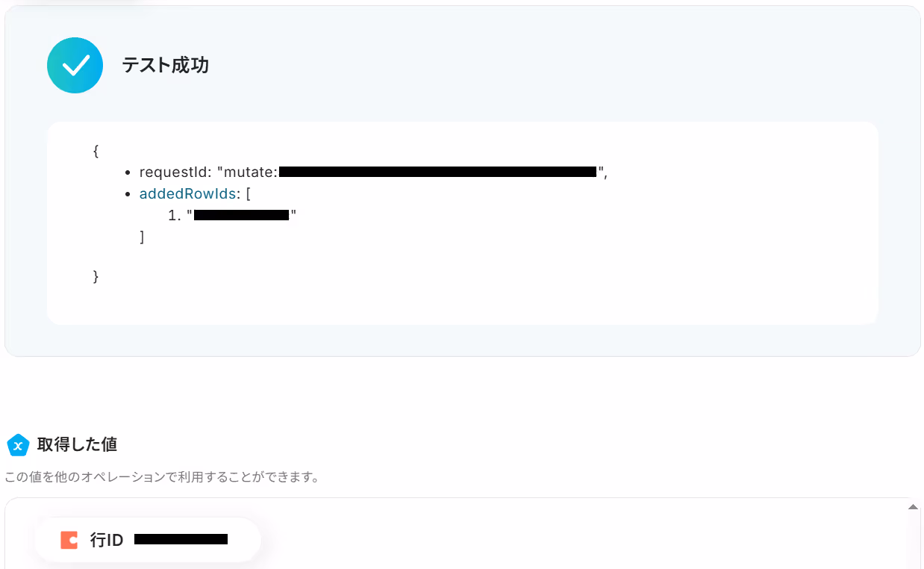Click the "mutate:" text in requestId
Screen dimensions: 924x569
pyautogui.click(x=250, y=172)
